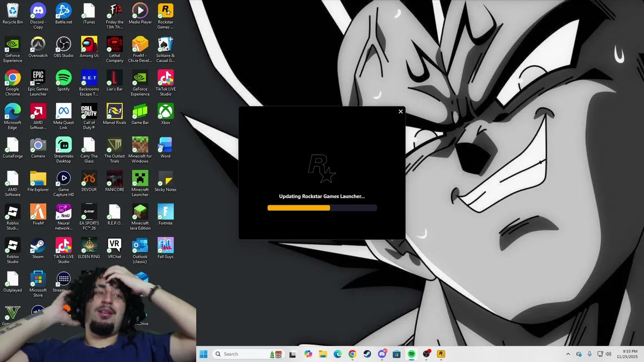
Task: Select the Epic Games Launcher desktop icon
Action: click(38, 83)
